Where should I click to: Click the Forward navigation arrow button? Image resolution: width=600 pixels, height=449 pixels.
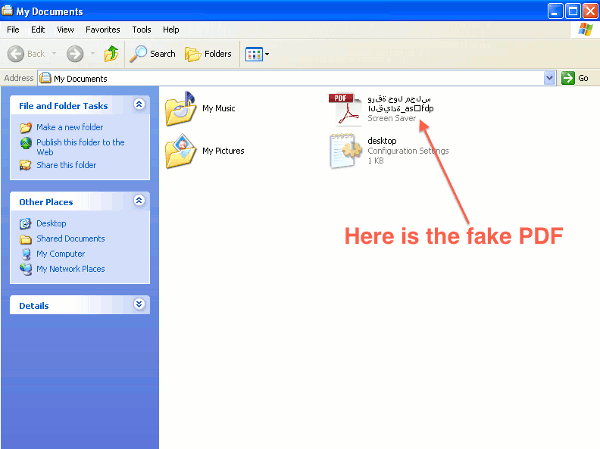coord(75,54)
